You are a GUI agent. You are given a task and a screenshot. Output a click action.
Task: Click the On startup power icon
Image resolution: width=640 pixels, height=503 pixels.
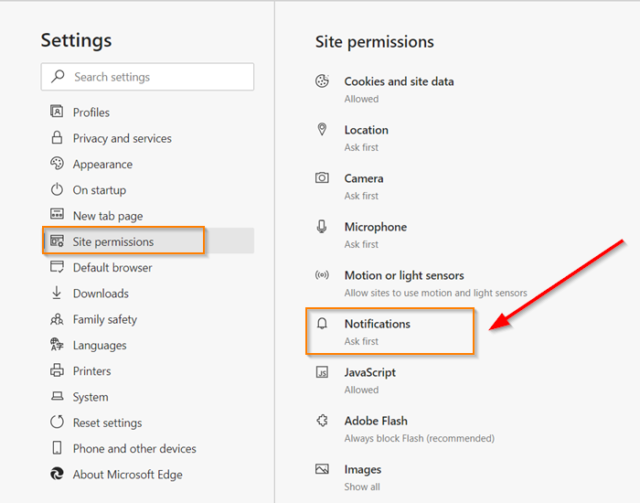[57, 190]
